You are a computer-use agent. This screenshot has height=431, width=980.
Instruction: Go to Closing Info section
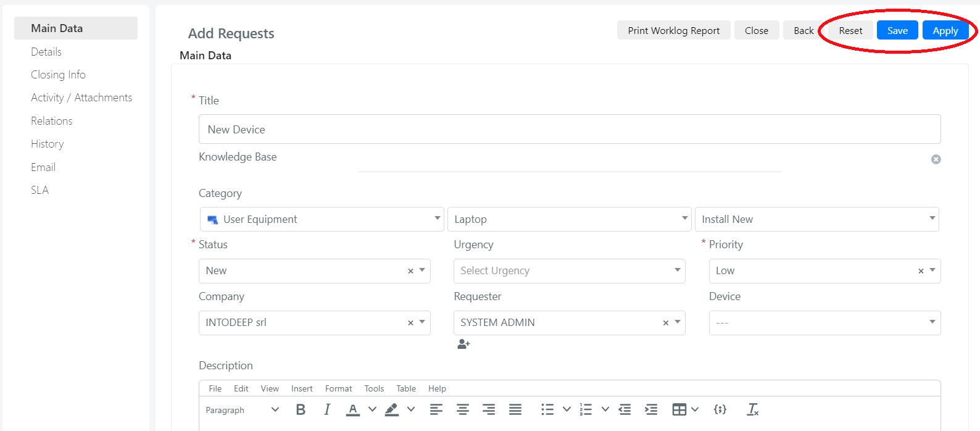tap(59, 75)
